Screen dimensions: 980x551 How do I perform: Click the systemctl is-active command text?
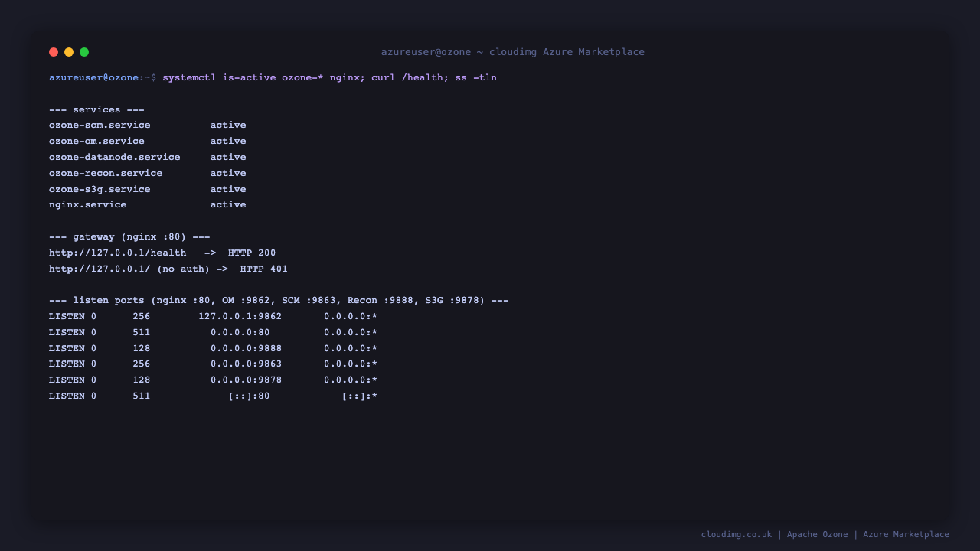[x=329, y=78]
